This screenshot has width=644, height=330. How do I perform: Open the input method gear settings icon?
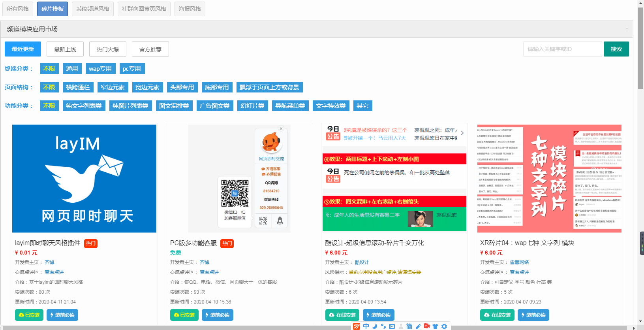(444, 326)
